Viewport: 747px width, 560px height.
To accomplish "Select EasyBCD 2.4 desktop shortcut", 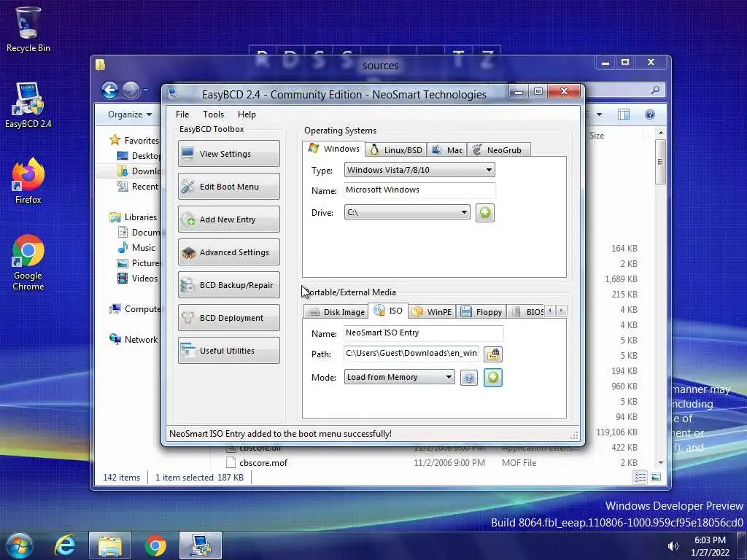I will pyautogui.click(x=28, y=105).
